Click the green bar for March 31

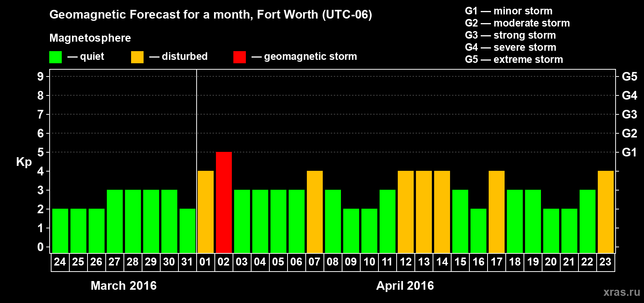pyautogui.click(x=188, y=231)
